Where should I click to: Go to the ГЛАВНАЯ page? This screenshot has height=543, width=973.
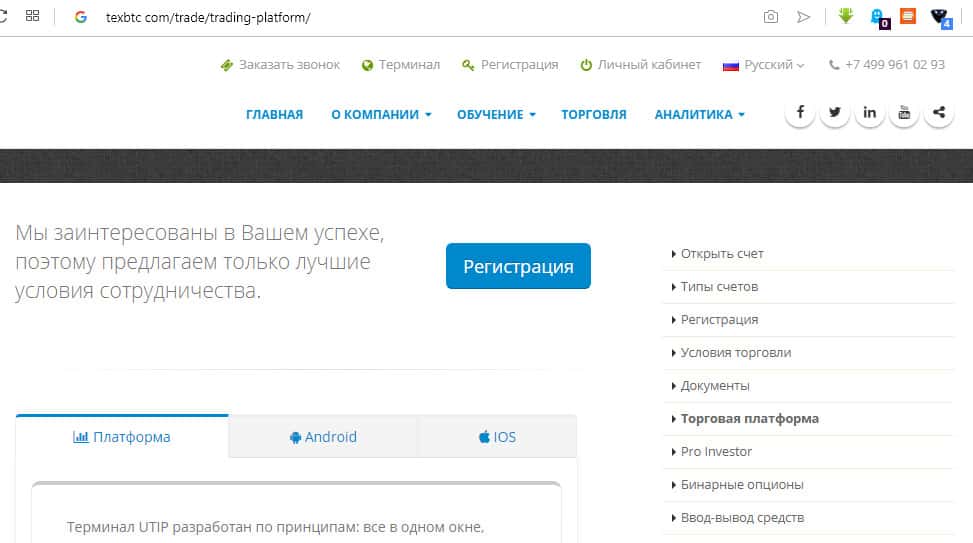(x=274, y=115)
